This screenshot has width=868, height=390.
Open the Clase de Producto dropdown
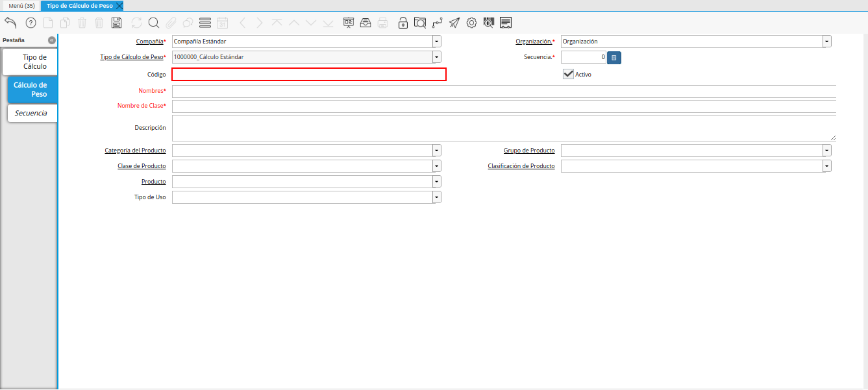coord(436,166)
